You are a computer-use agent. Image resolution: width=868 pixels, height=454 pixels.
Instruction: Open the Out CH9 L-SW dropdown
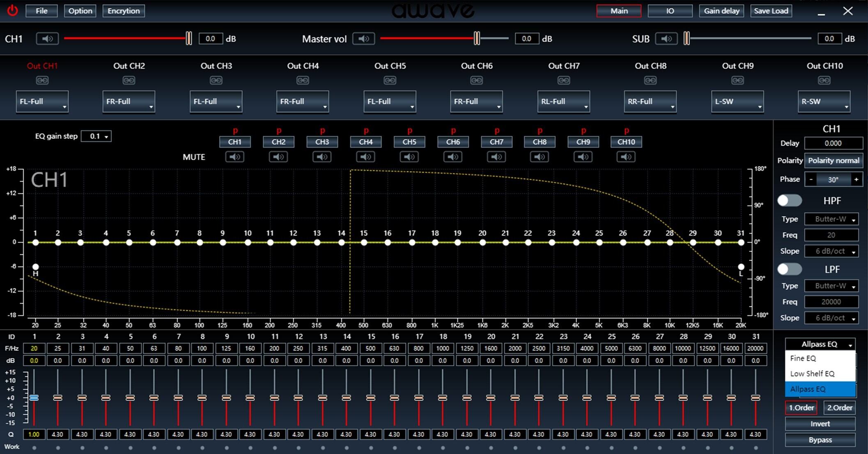(737, 101)
